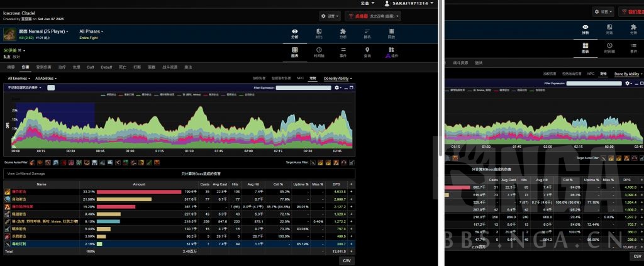
Task: Toggle the 宠物 pets option in left report
Action: 312,79
